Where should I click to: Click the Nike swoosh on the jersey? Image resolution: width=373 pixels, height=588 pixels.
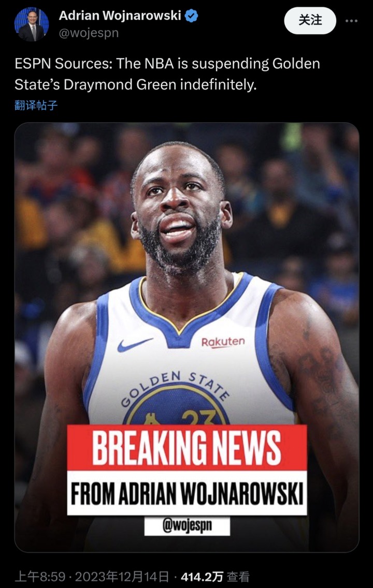[135, 344]
